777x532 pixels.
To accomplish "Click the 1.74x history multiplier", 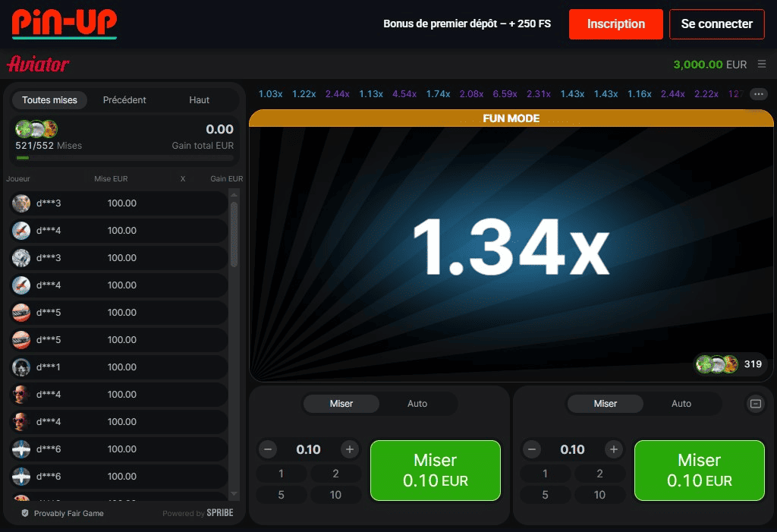I will pyautogui.click(x=438, y=93).
